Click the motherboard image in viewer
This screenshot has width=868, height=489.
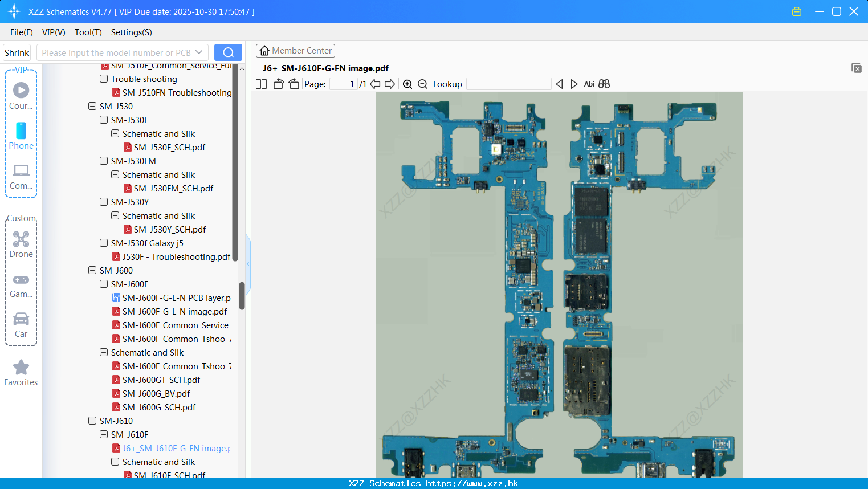click(x=559, y=285)
